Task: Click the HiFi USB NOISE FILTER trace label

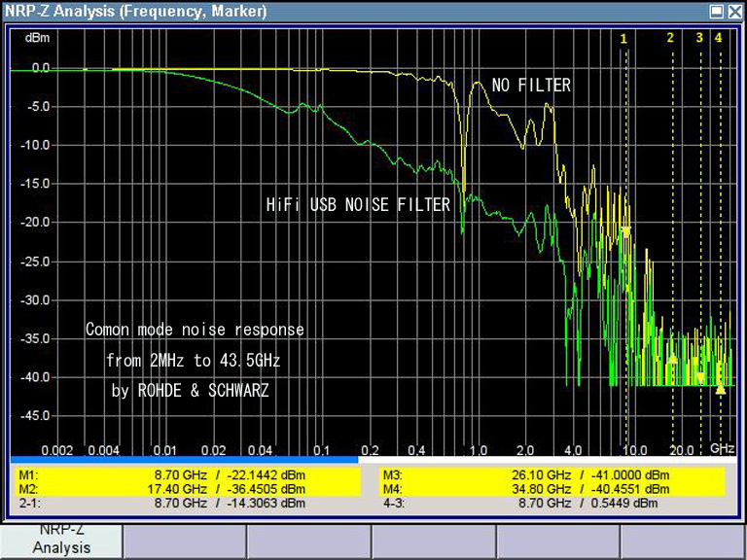Action: tap(358, 205)
